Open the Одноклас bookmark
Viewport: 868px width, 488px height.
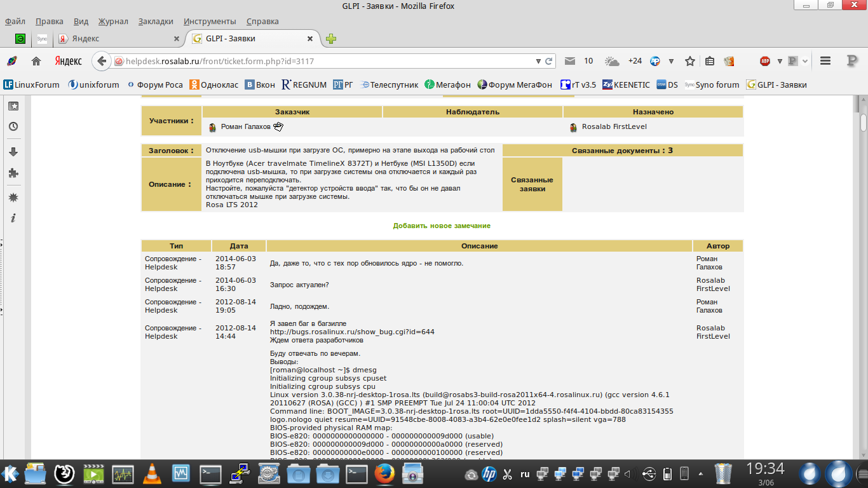click(214, 85)
